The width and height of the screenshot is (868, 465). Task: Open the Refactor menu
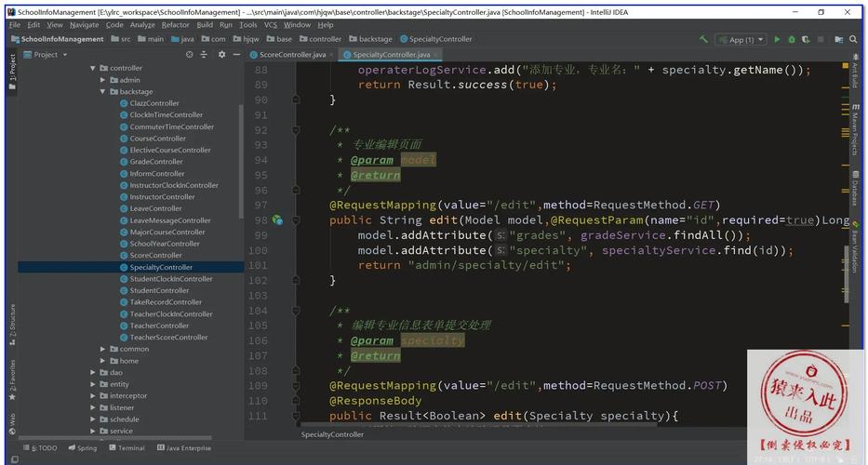click(x=176, y=25)
